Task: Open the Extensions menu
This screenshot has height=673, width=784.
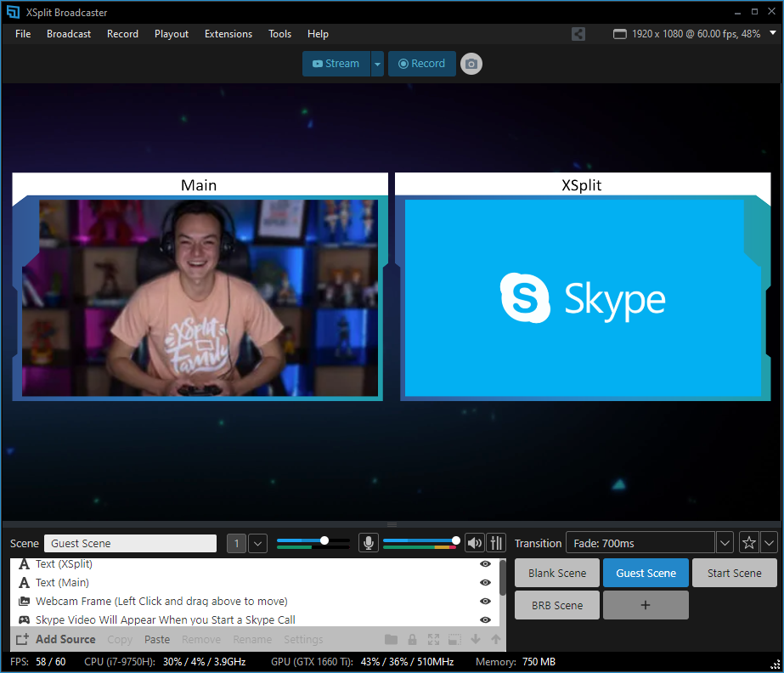Action: (x=228, y=34)
